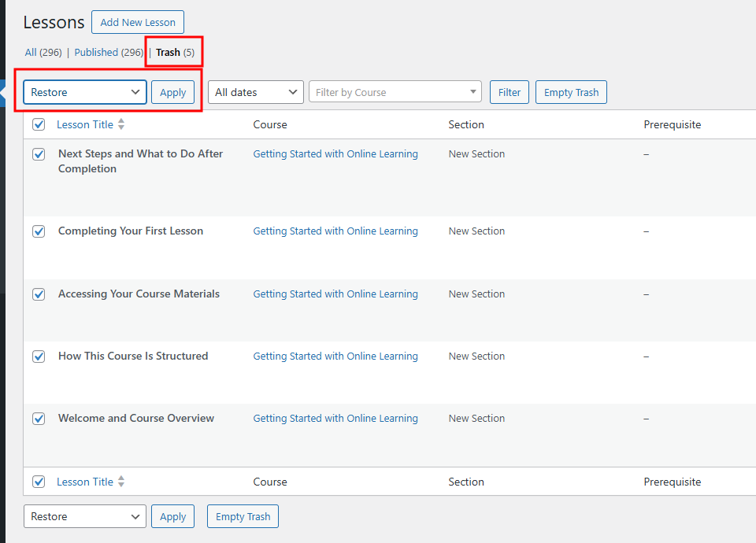Click sort arrows beside top Lesson Title header

click(121, 124)
